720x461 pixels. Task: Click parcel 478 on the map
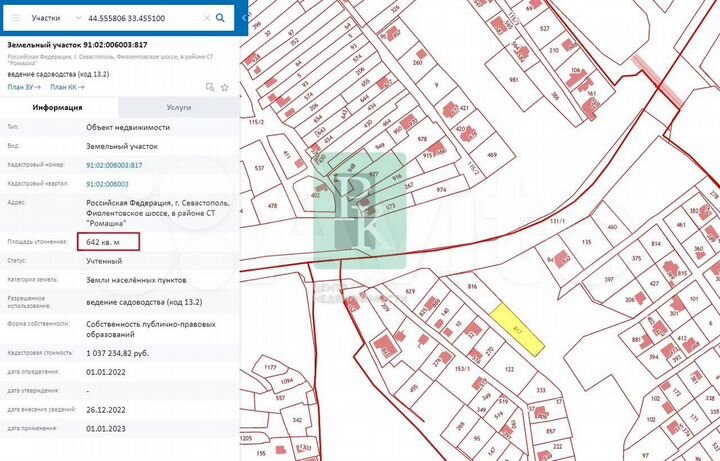tap(272, 206)
